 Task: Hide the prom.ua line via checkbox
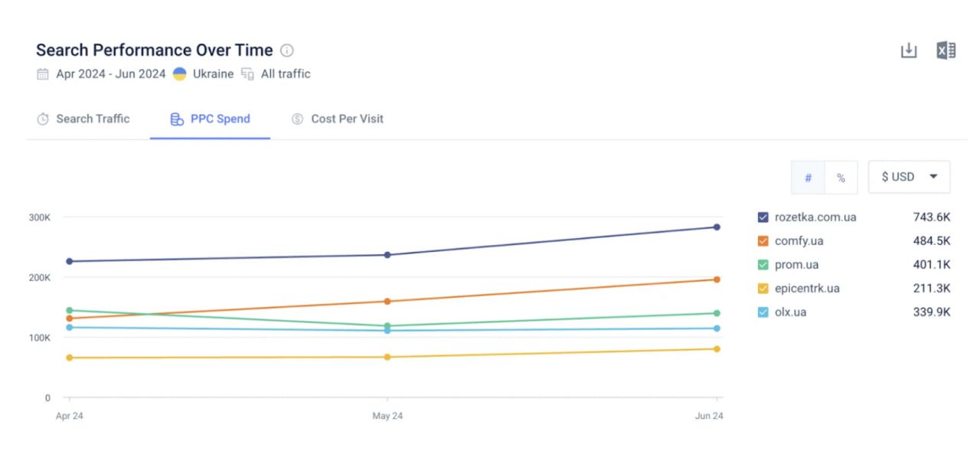pos(763,265)
